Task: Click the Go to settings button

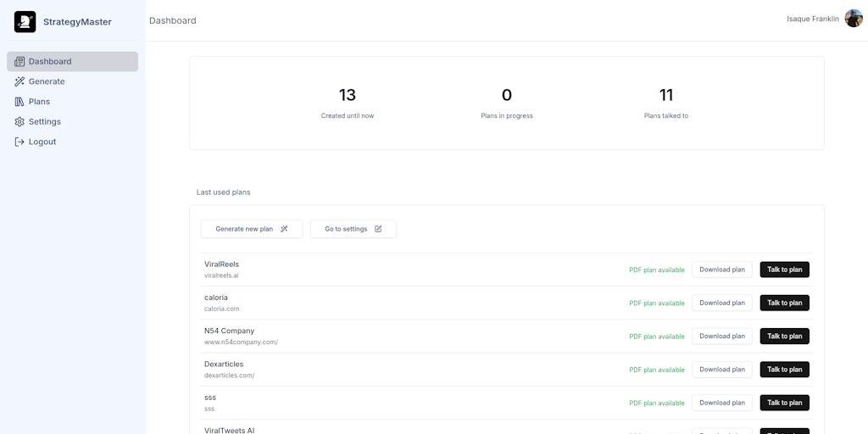Action: [x=353, y=229]
